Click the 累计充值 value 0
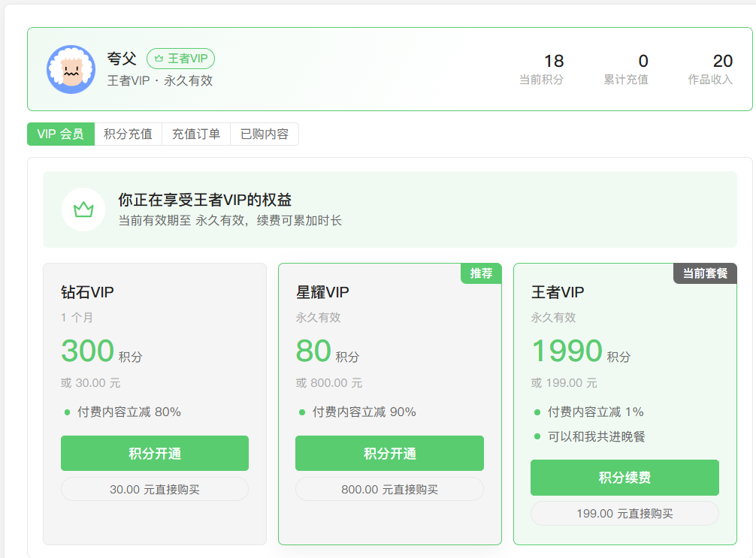Image resolution: width=756 pixels, height=558 pixels. (643, 61)
